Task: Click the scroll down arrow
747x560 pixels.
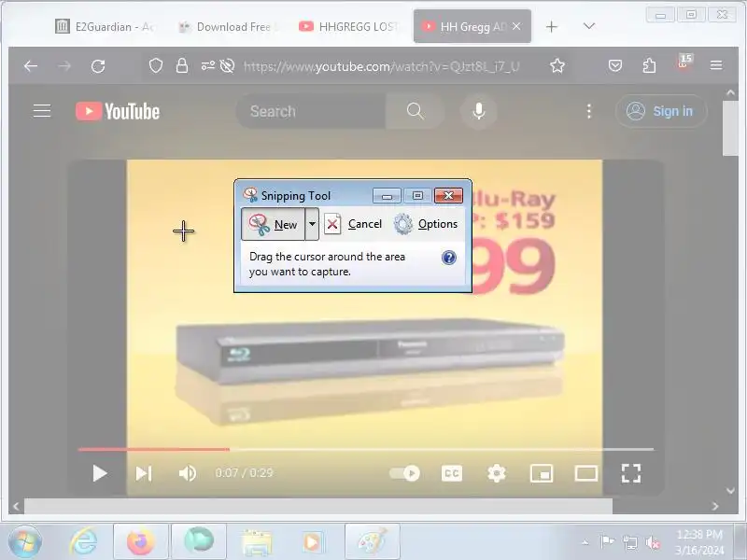Action: click(x=730, y=491)
